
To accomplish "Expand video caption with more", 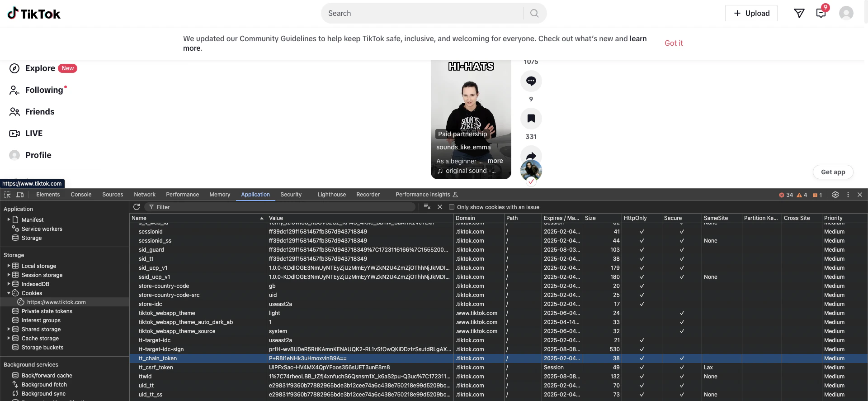I will click(495, 161).
